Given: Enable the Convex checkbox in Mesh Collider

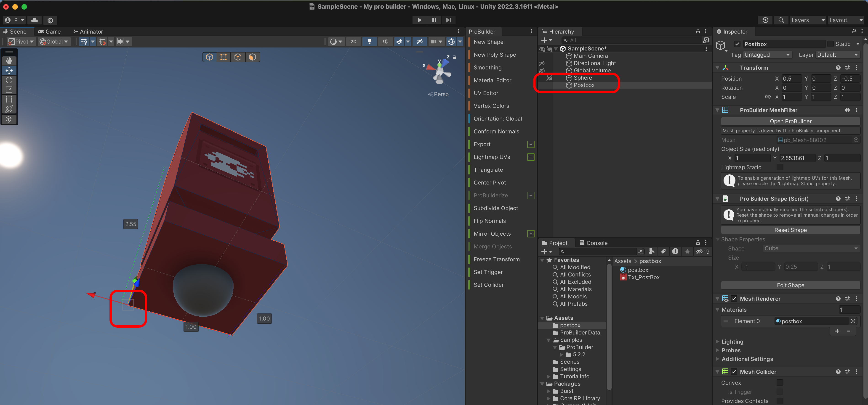Looking at the screenshot, I should click(779, 383).
